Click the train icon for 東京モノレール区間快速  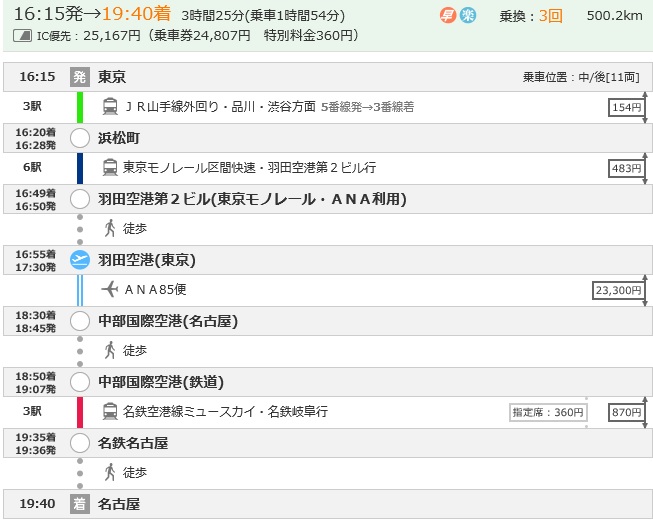pos(110,167)
